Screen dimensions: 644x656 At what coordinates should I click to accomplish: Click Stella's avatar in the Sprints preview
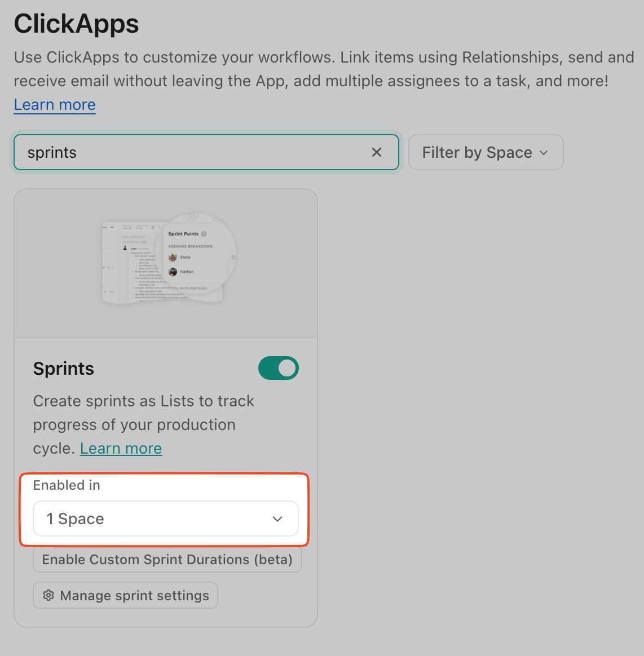pyautogui.click(x=173, y=258)
